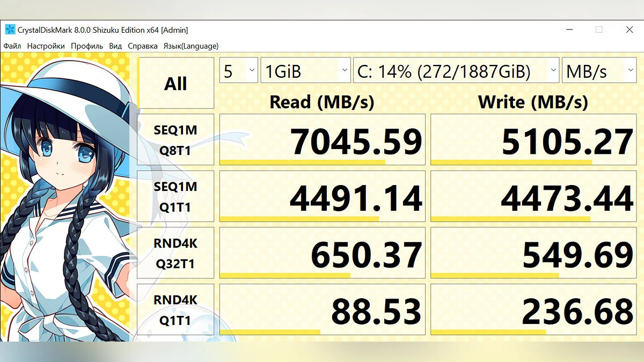
Task: Expand the test count dropdown showing 5
Action: (239, 71)
